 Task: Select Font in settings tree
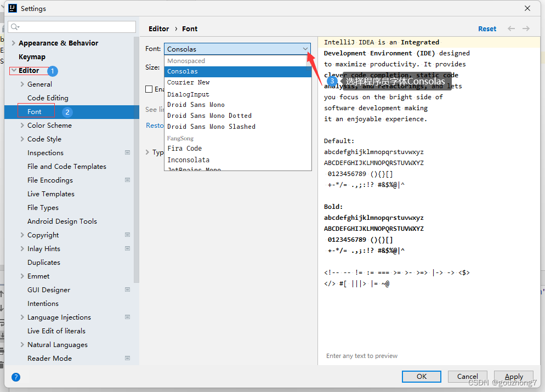coord(72,112)
